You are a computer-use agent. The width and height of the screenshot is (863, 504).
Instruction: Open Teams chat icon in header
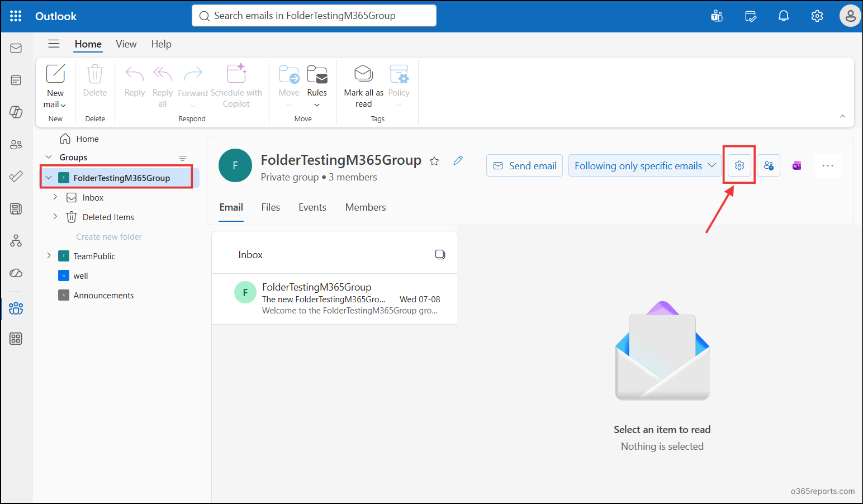point(717,16)
